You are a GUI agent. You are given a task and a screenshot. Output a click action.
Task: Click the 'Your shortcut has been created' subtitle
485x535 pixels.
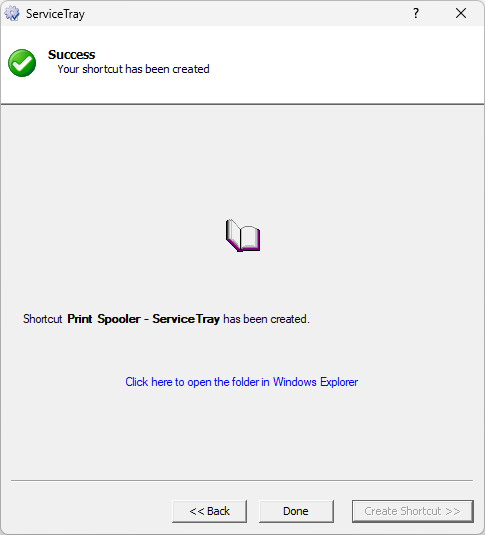coord(133,69)
